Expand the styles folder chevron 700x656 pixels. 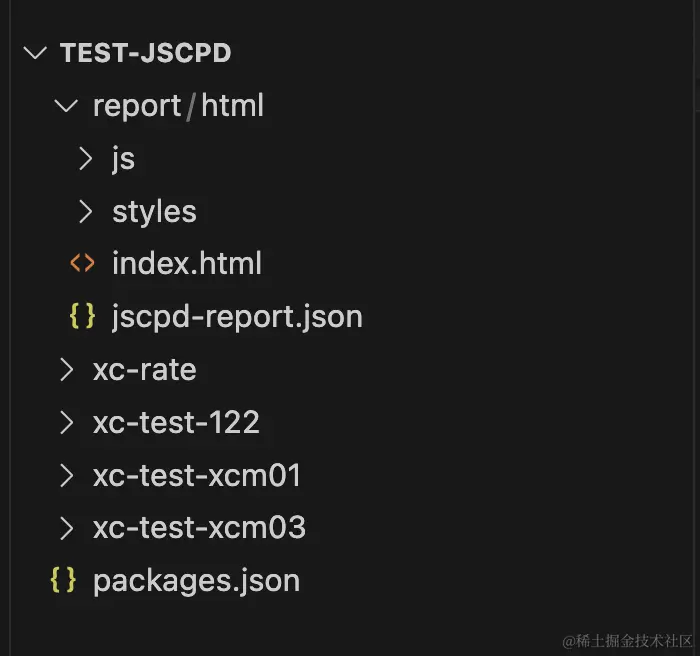[x=86, y=212]
